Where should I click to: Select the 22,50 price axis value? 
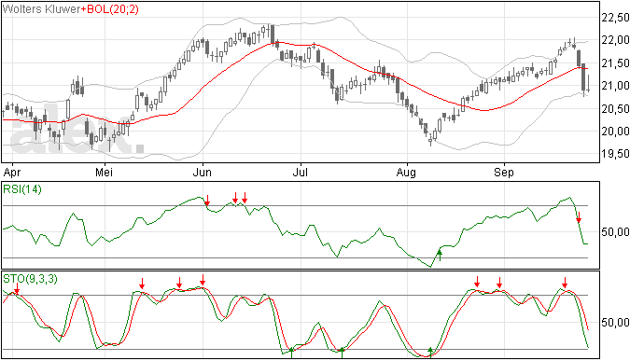[615, 18]
